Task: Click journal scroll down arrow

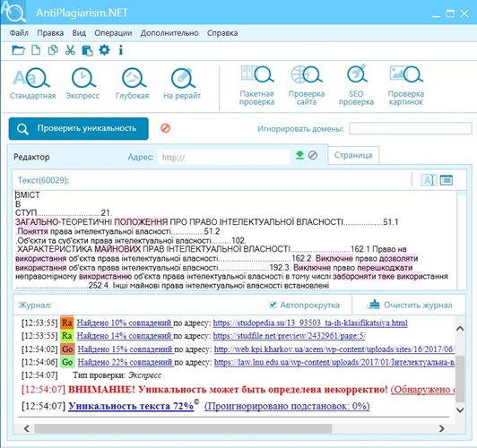Action: pyautogui.click(x=460, y=409)
